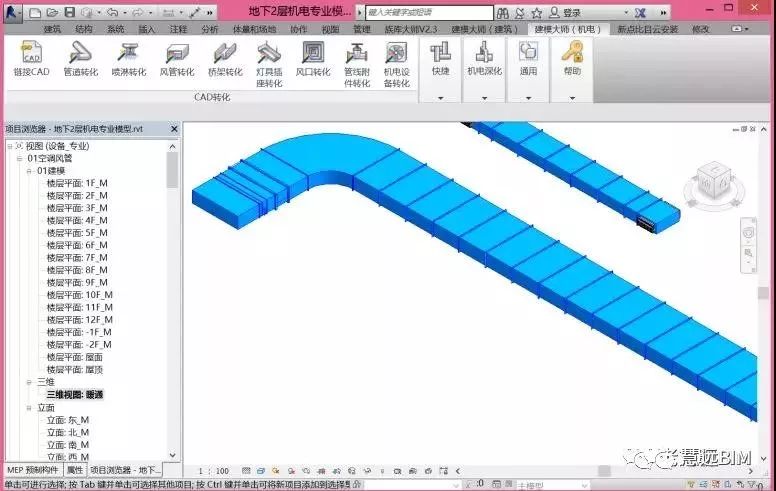This screenshot has height=491, width=776.
Task: Click the 链接CAD link CAD icon
Action: pyautogui.click(x=31, y=59)
